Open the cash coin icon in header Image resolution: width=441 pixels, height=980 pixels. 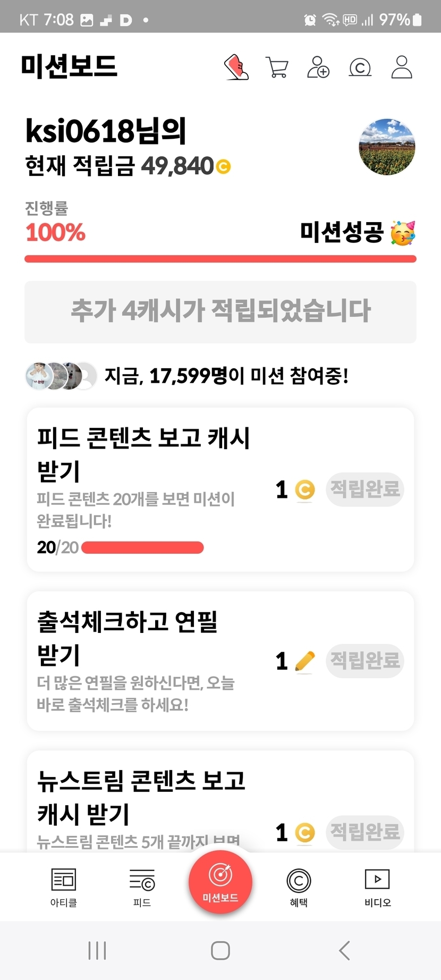360,67
